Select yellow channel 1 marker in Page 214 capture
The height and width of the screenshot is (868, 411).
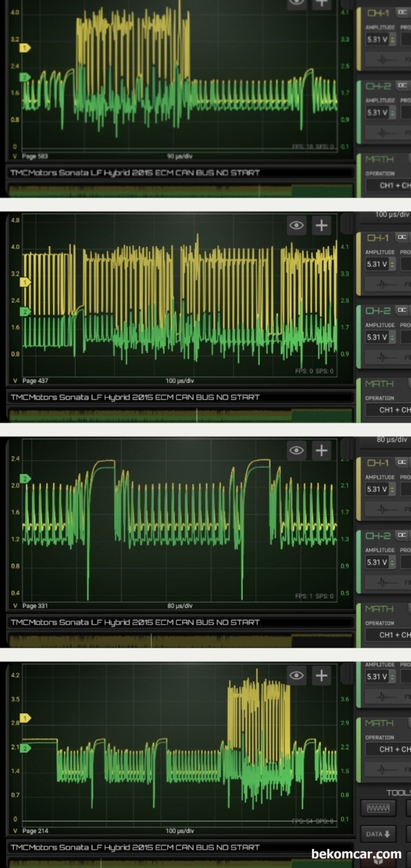25,718
